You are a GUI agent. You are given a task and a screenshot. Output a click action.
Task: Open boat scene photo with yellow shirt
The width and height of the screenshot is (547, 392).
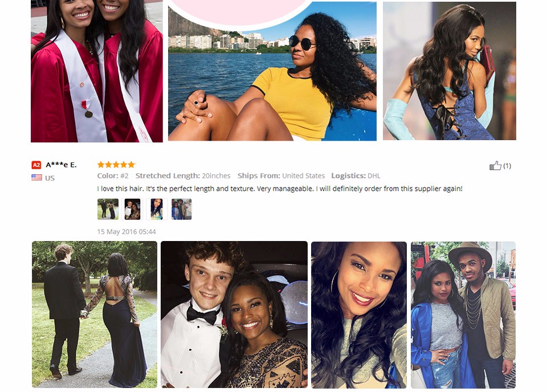272,71
